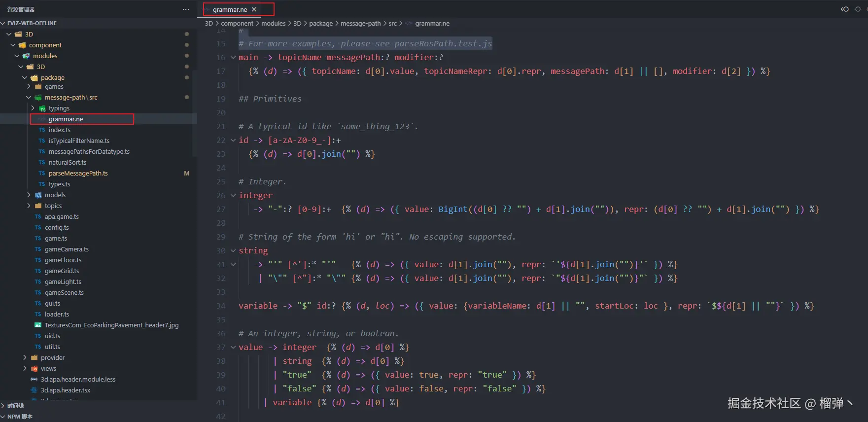Screen dimensions: 868x422
Task: Open loader.ts file
Action: tap(57, 314)
